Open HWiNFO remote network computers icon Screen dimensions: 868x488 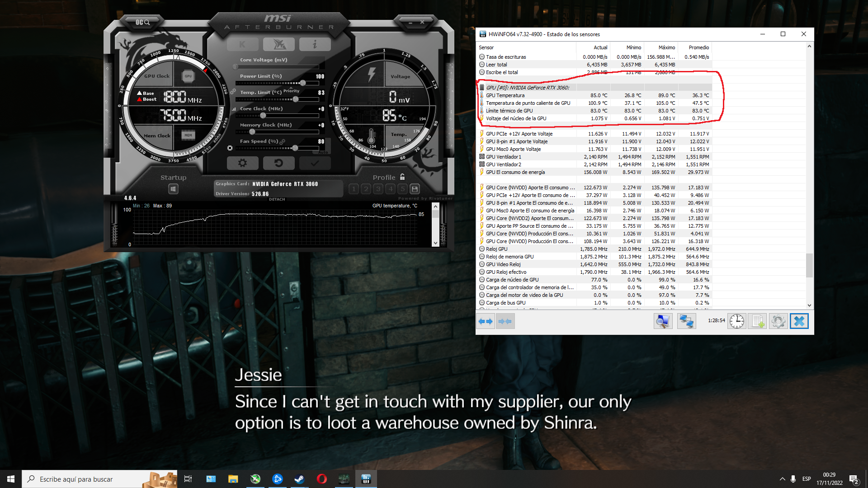[686, 321]
